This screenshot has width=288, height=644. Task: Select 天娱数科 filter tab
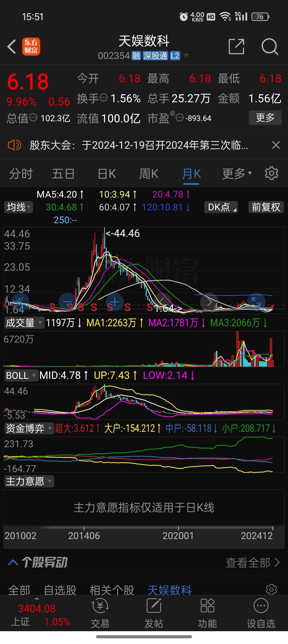[x=170, y=590]
